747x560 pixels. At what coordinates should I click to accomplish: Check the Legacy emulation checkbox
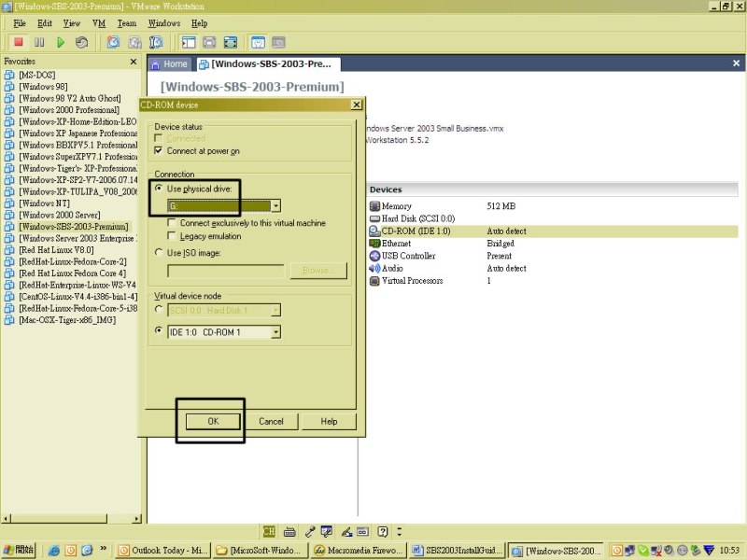(x=172, y=236)
